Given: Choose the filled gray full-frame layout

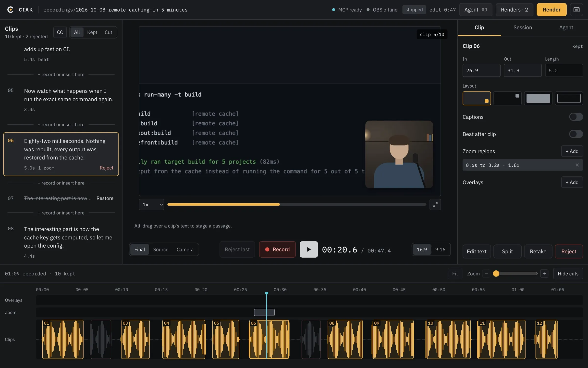Looking at the screenshot, I should coord(538,98).
